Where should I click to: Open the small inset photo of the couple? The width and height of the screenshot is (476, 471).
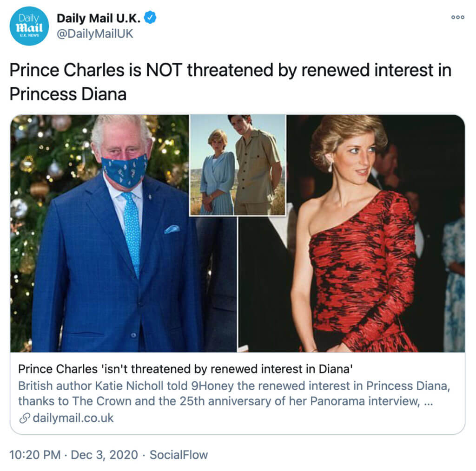pyautogui.click(x=237, y=165)
